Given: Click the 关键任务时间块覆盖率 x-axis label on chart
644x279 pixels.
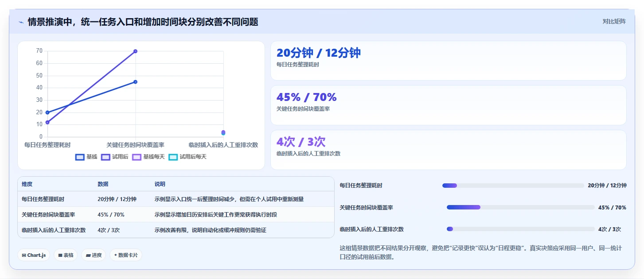Looking at the screenshot, I should tap(135, 145).
